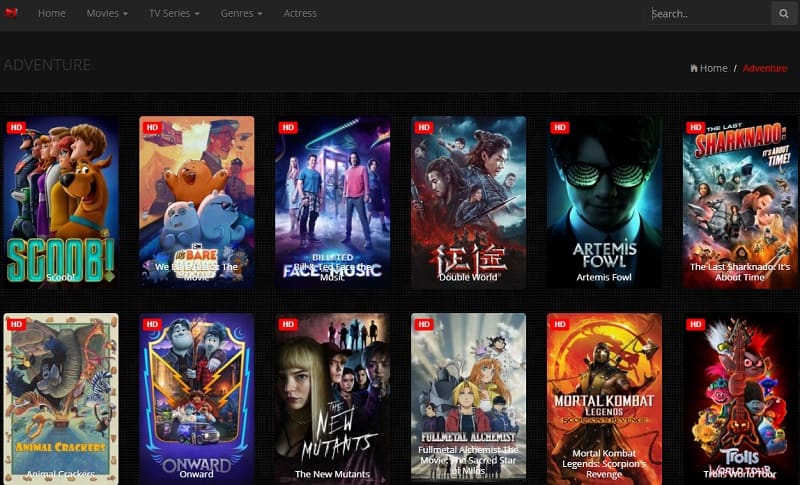Open Fullmetal Alchemist Sacred Star poster
This screenshot has width=800, height=485.
pos(468,399)
